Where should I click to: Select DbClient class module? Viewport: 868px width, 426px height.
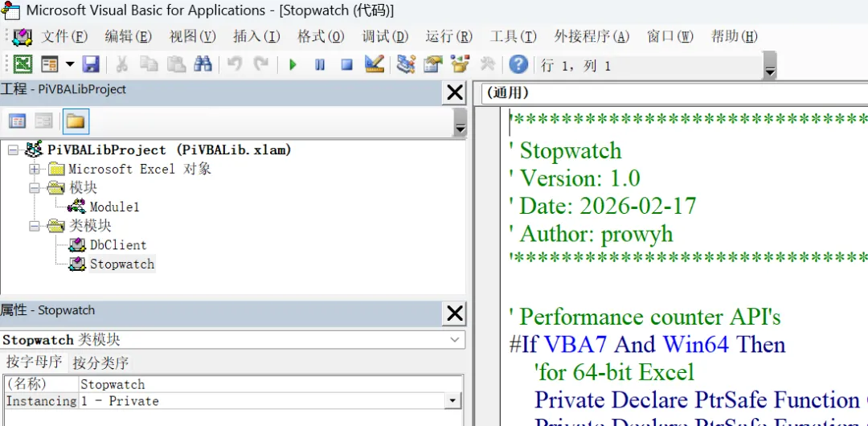point(118,245)
